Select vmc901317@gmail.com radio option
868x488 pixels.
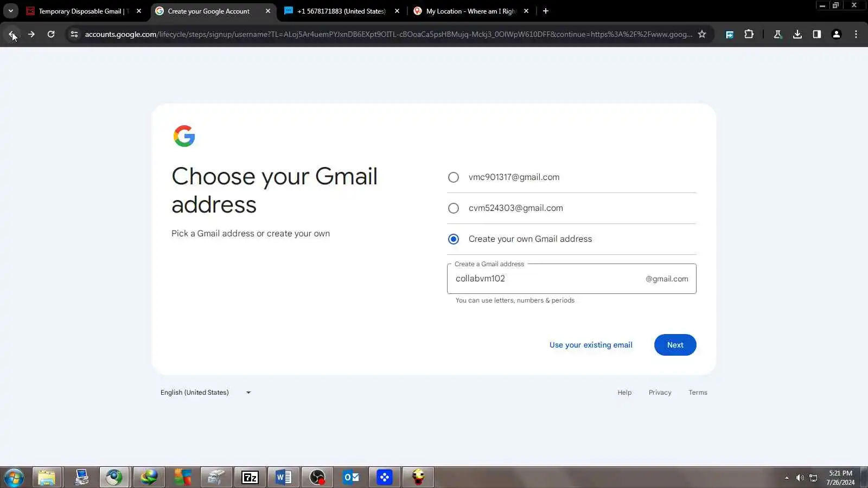[x=454, y=177]
